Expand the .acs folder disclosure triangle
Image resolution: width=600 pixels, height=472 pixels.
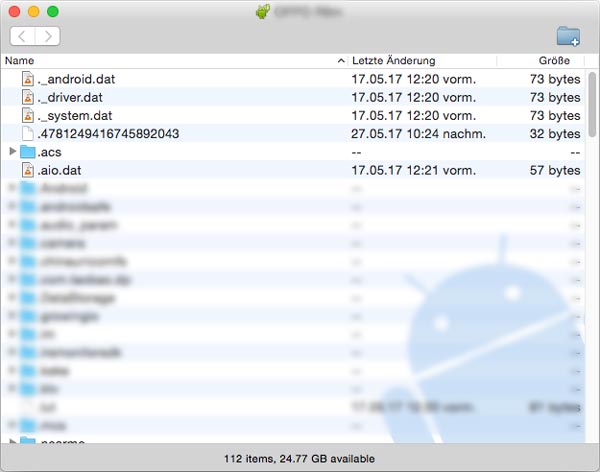[13, 152]
